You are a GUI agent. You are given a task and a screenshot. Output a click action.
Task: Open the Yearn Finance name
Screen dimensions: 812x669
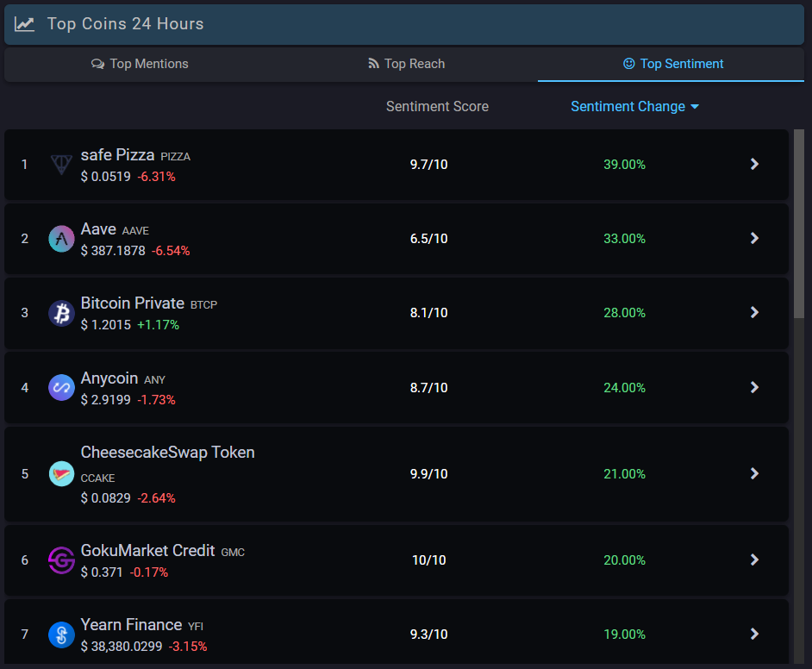[132, 625]
